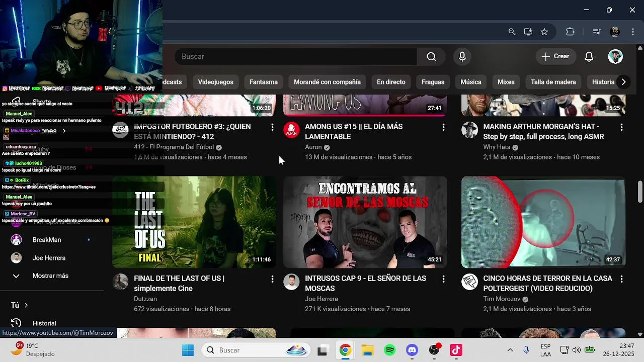Click the Windows taskbar Buscar search box
Viewport: 644px width, 362px height.
click(x=256, y=350)
